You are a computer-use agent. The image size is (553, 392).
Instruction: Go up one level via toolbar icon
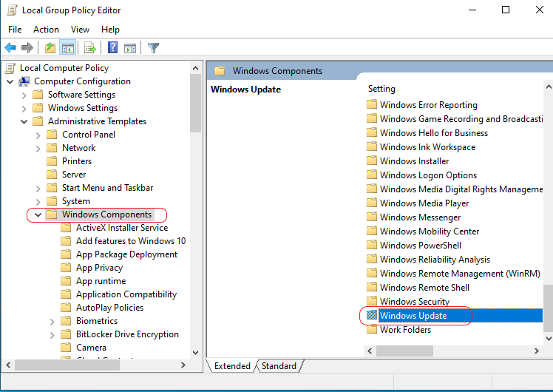click(50, 47)
